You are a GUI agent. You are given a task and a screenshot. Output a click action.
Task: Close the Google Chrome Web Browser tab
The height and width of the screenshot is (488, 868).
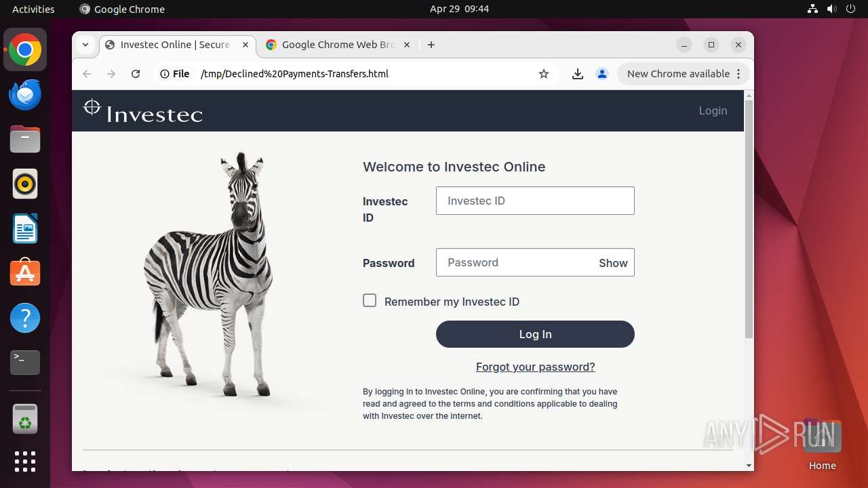(x=407, y=45)
